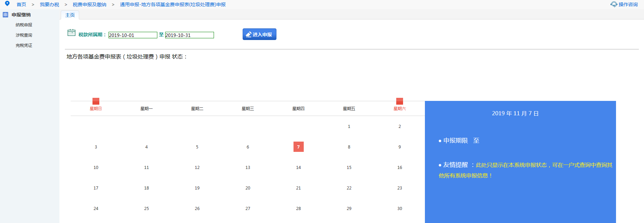
Task: Click the location pin icon beside 首页
Action: click(x=7, y=3)
